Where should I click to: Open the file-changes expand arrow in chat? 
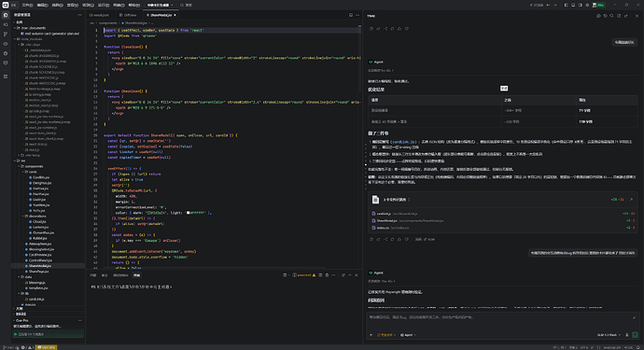coord(631,200)
